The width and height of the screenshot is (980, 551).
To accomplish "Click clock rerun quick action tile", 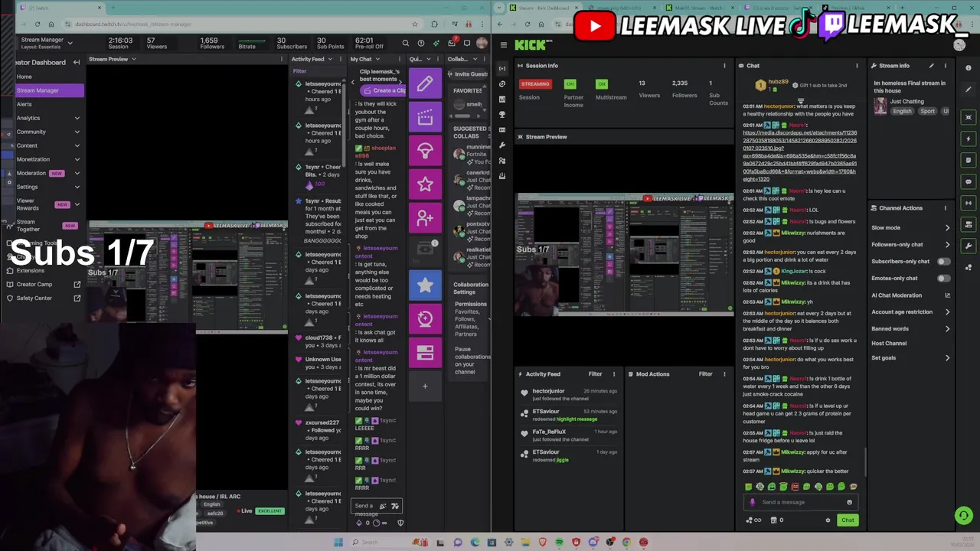I will tap(425, 318).
